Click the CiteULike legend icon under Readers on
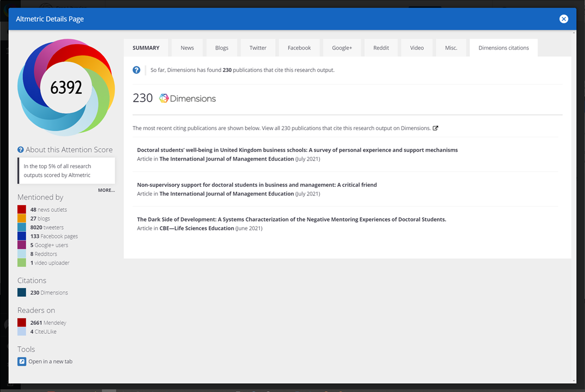This screenshot has height=392, width=585. (21, 331)
